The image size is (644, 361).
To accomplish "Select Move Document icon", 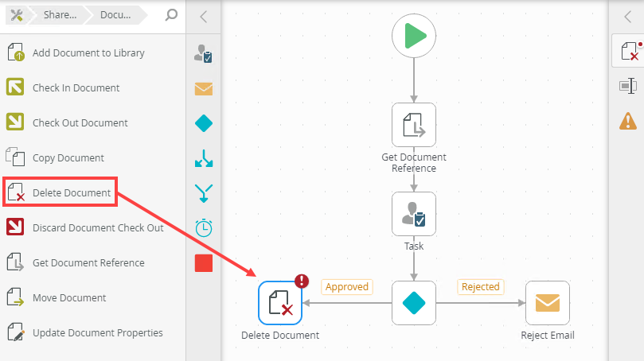I will click(15, 297).
